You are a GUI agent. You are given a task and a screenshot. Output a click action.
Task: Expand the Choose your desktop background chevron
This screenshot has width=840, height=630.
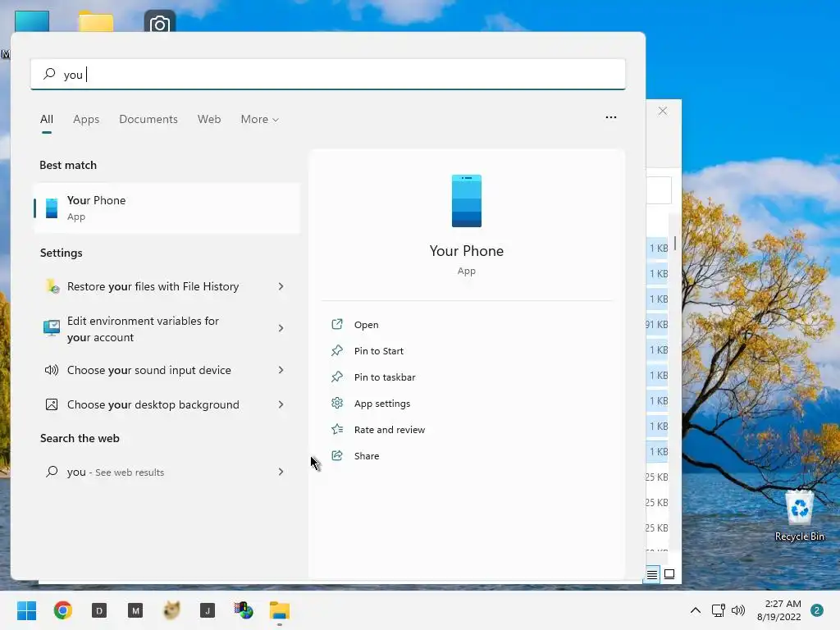point(281,404)
